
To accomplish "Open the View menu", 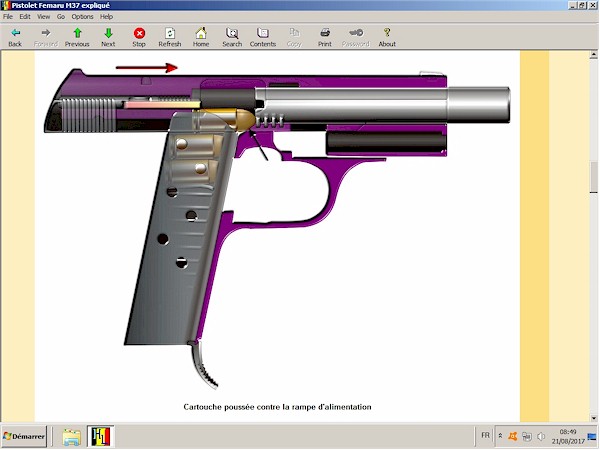I will point(43,17).
